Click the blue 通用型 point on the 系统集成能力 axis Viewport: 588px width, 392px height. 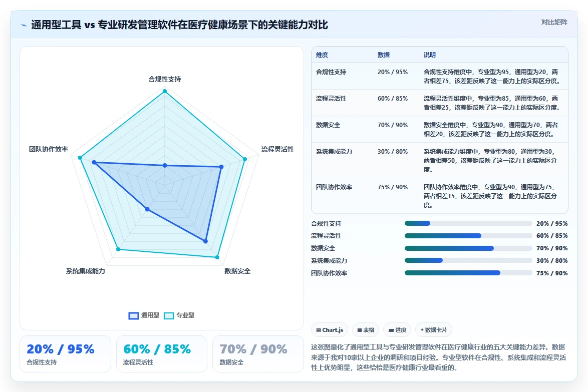point(147,209)
